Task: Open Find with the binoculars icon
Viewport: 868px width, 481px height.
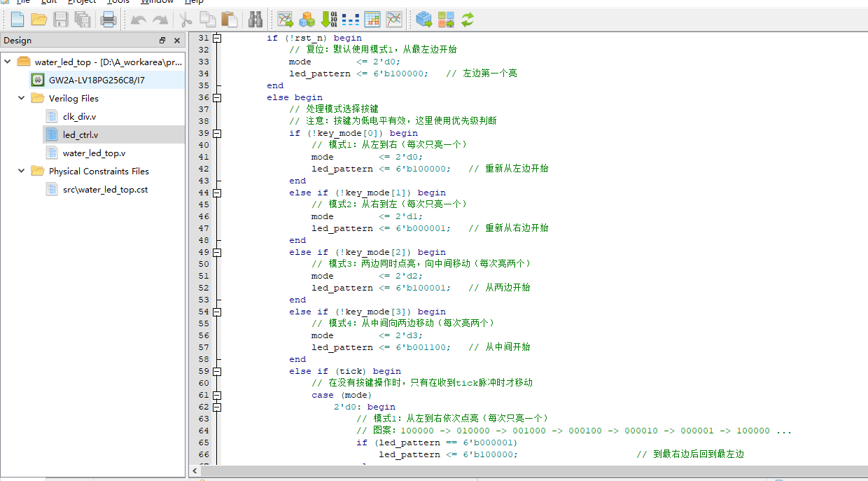Action: pyautogui.click(x=255, y=20)
